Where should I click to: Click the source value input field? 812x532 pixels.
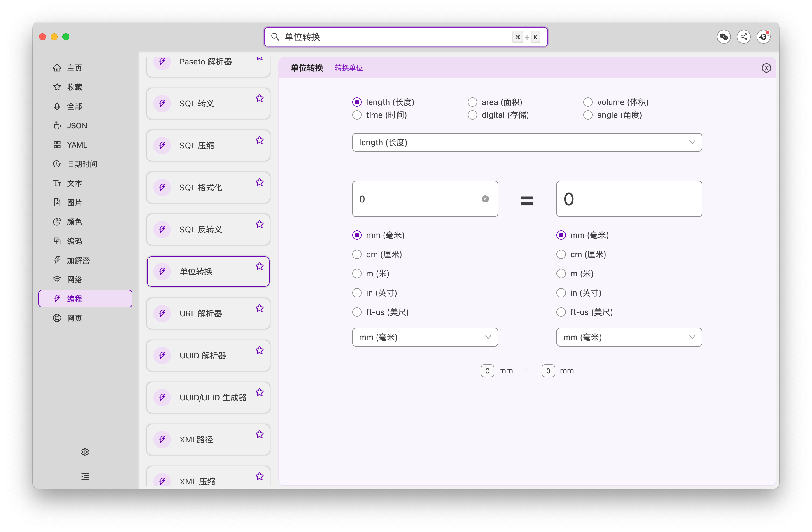(x=425, y=199)
